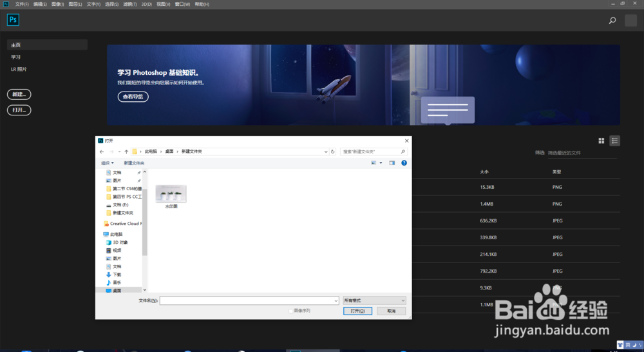Open the 编辑(E) menu
This screenshot has height=352, width=644.
40,4
